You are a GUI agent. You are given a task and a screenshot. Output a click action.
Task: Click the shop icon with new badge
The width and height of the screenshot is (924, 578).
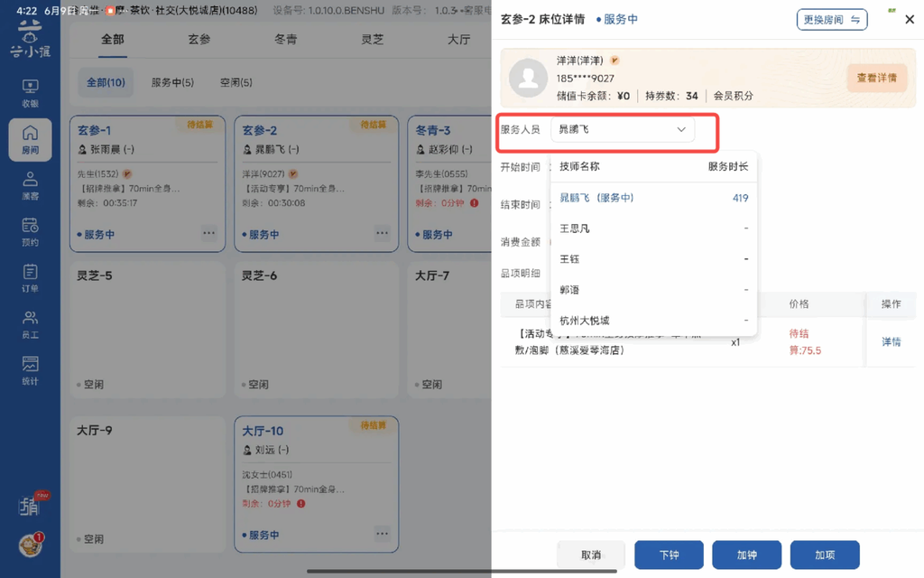tap(31, 505)
